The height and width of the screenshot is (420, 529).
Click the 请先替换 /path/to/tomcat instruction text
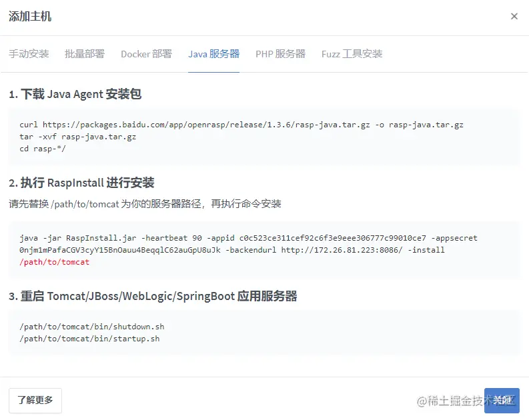pyautogui.click(x=145, y=204)
